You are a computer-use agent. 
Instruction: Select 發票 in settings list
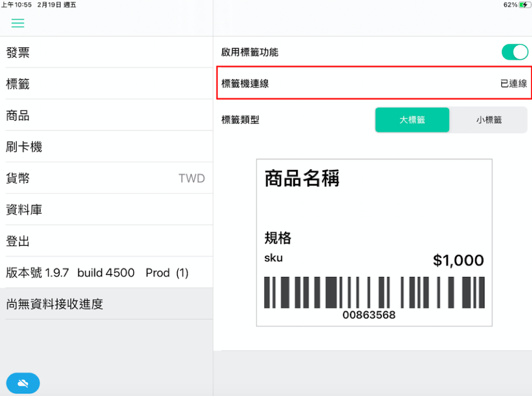[106, 52]
